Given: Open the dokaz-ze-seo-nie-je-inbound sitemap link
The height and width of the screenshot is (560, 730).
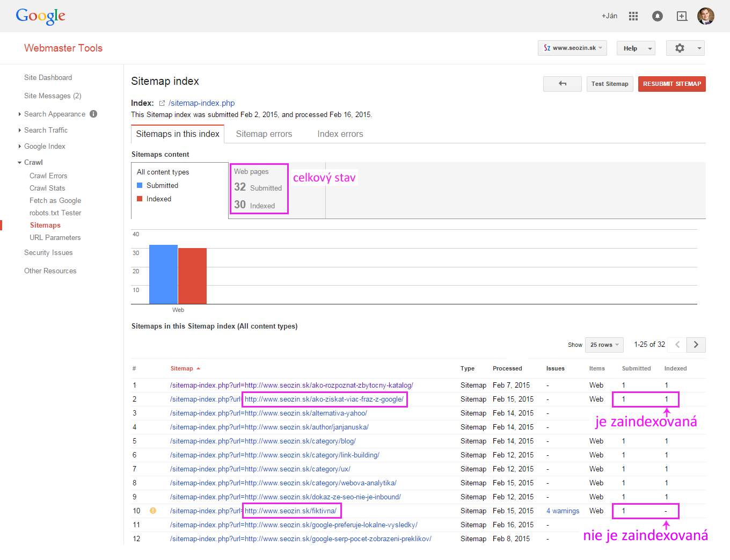Looking at the screenshot, I should (x=286, y=497).
